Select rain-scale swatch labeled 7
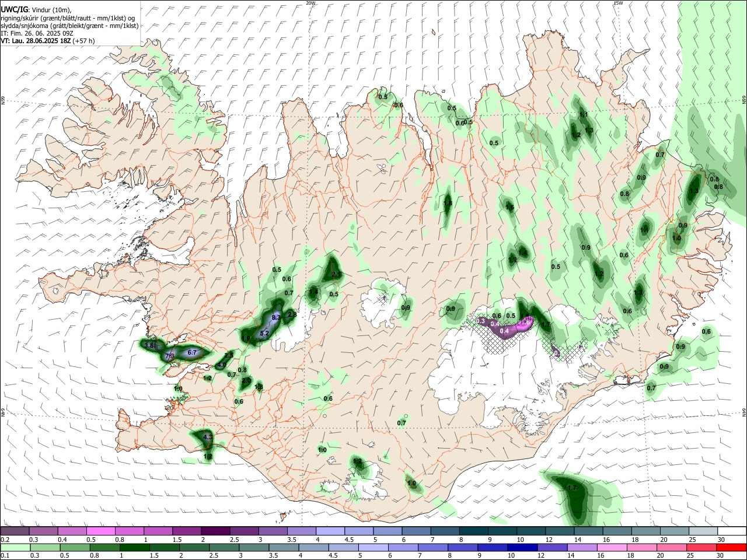Viewport: 747px width, 560px height. click(433, 547)
